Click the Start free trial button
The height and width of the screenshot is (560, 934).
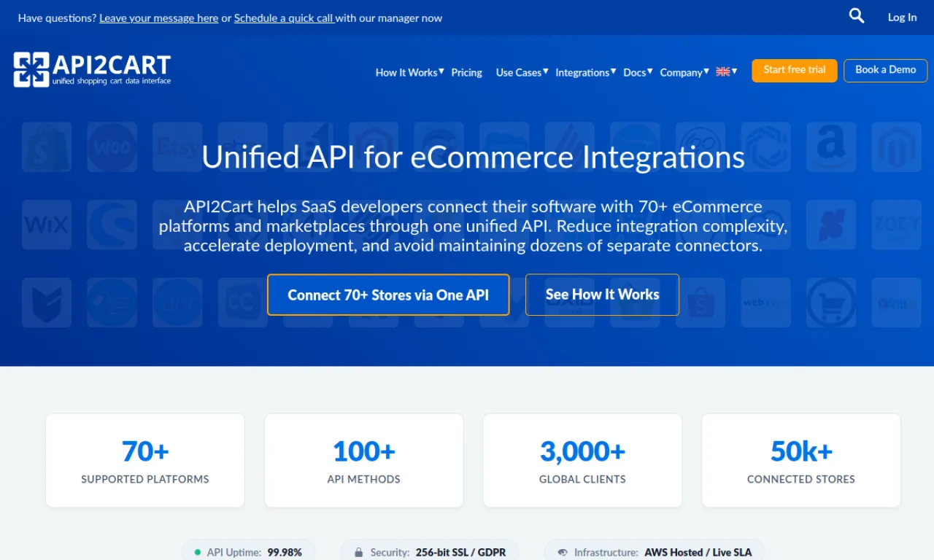pos(795,70)
